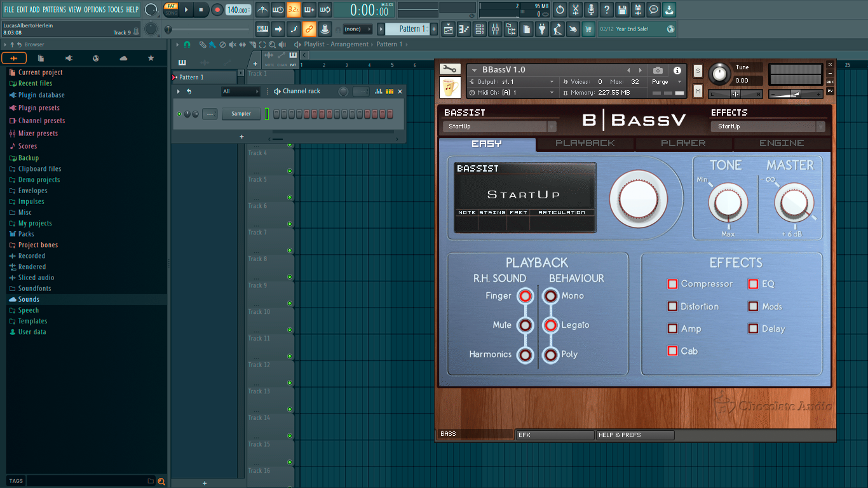Click the Kontakt info icon
This screenshot has height=488, width=868.
click(x=677, y=71)
